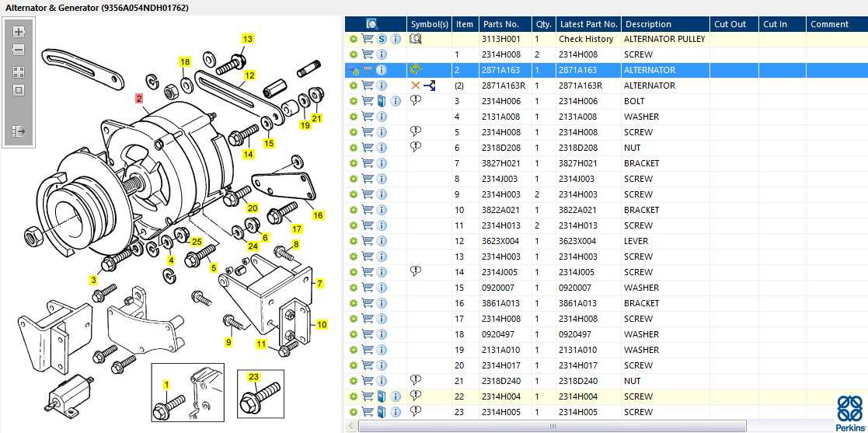Sort by the Item column header
This screenshot has width=868, height=433.
[x=465, y=24]
